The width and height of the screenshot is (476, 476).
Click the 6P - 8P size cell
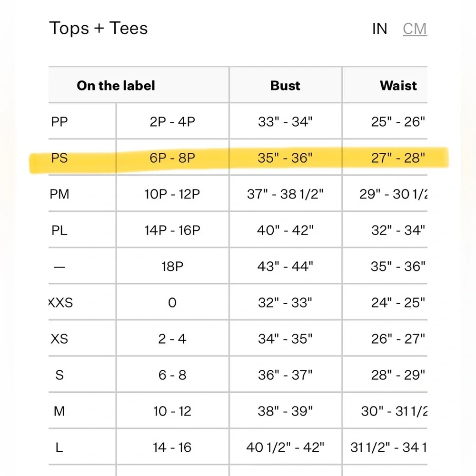[x=172, y=158]
